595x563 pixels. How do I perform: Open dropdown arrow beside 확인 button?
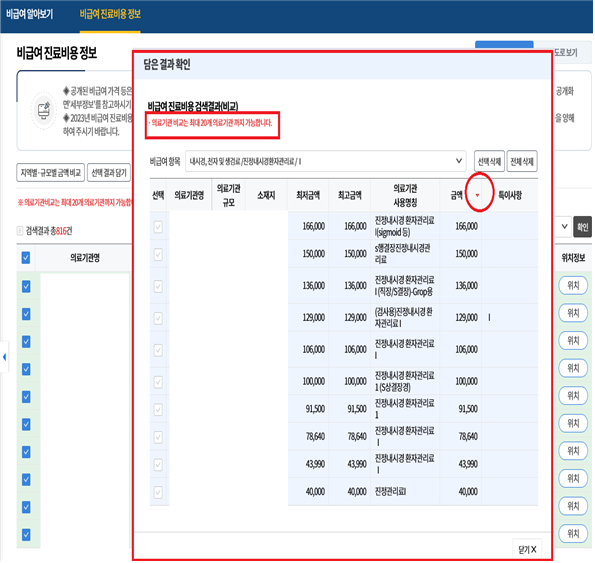coord(564,226)
